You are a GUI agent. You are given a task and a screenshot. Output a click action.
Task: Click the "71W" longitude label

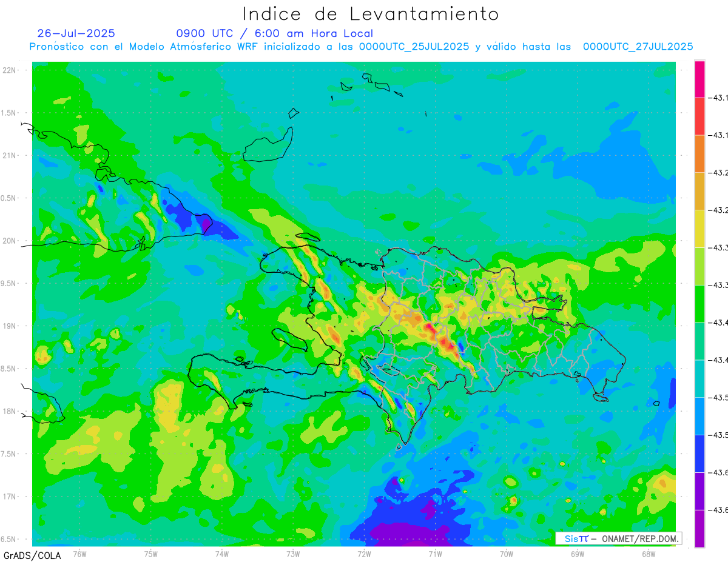click(435, 554)
